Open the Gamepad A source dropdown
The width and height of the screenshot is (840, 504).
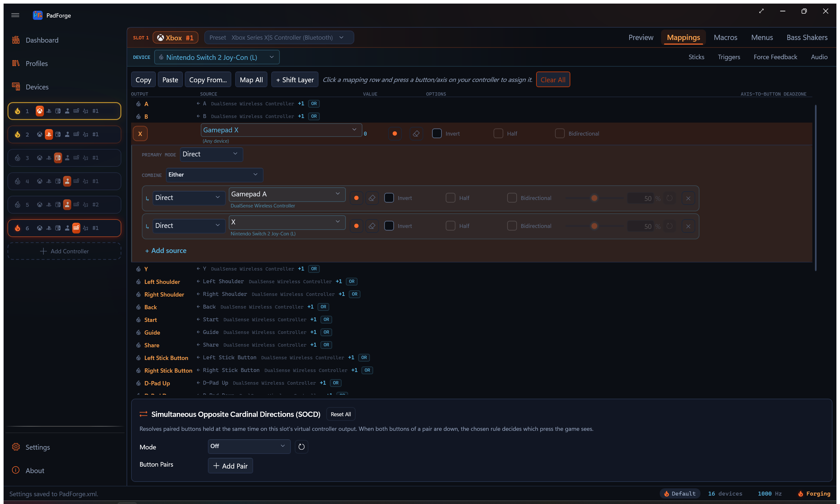287,194
